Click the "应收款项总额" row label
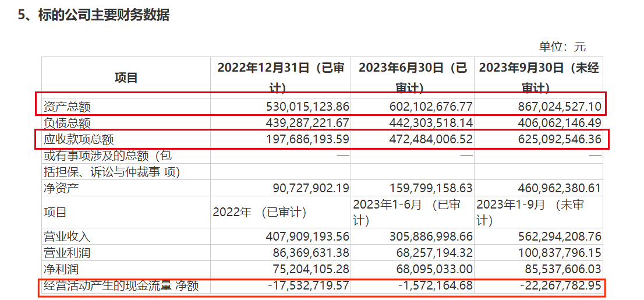 (x=79, y=140)
